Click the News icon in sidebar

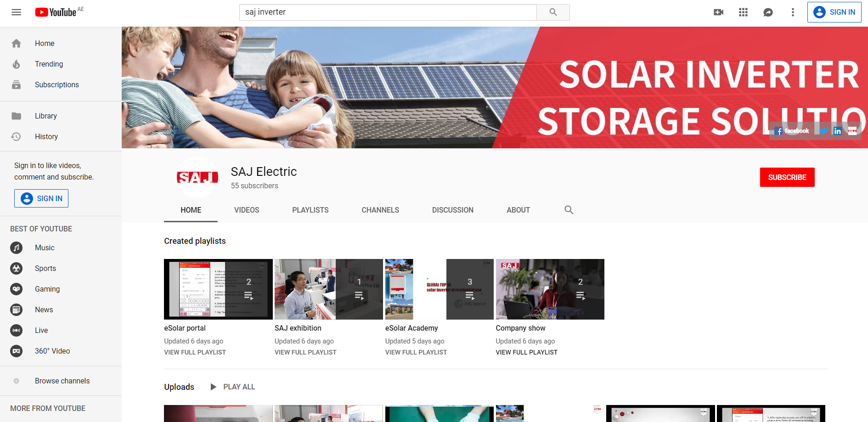click(17, 309)
